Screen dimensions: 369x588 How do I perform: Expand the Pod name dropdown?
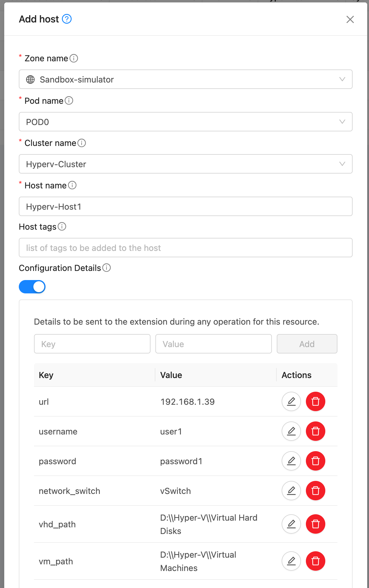[185, 122]
